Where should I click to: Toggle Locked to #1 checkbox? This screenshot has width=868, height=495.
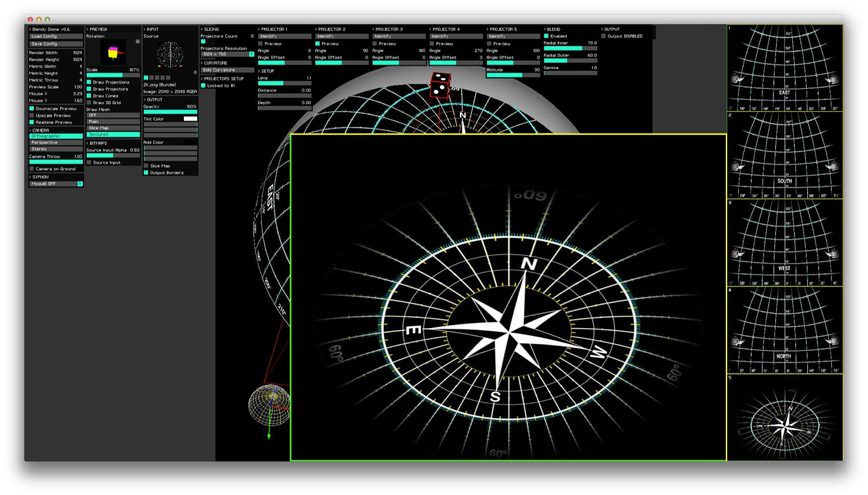click(203, 85)
